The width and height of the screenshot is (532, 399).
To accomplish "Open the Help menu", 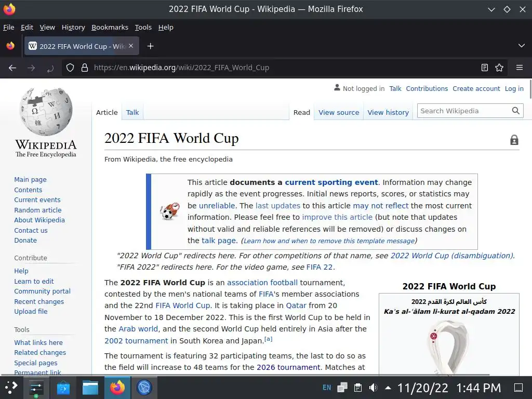I will [x=166, y=27].
